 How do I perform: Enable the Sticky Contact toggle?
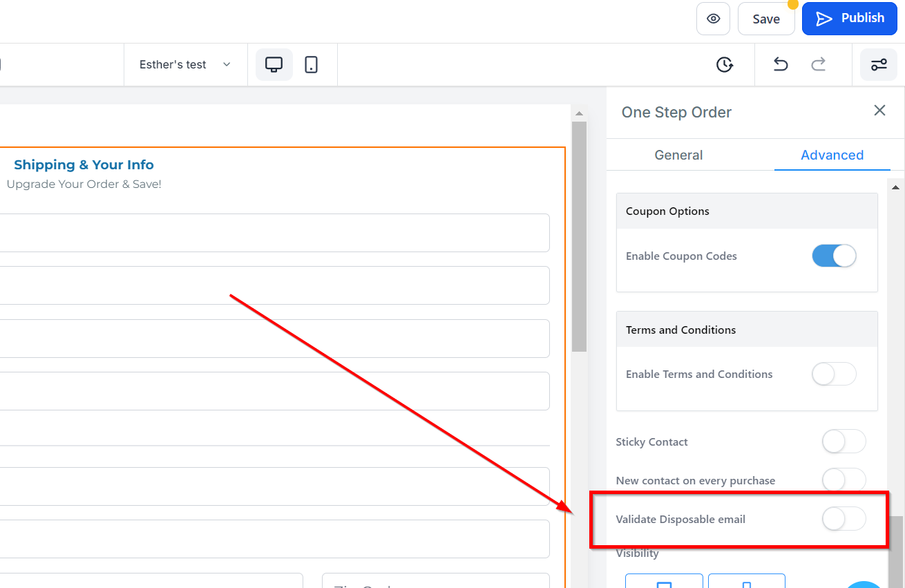pyautogui.click(x=844, y=442)
